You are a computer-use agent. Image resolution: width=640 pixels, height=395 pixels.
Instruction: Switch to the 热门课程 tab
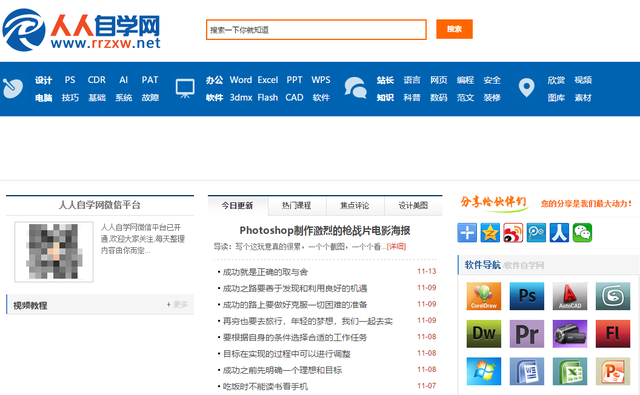pos(297,206)
